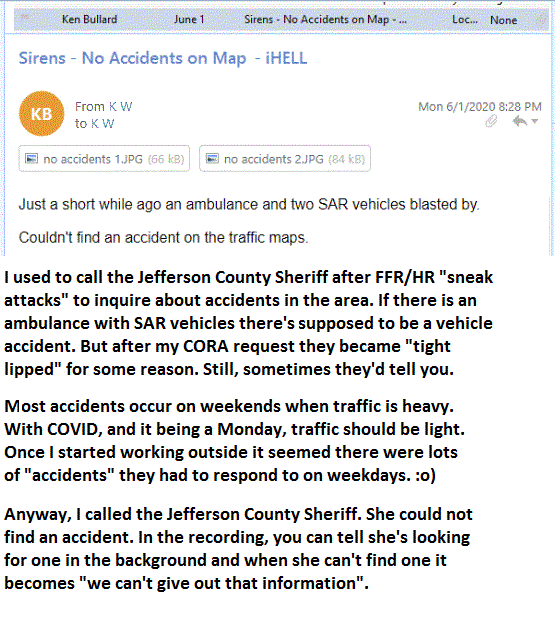Click the KB sender avatar
The height and width of the screenshot is (618, 557).
click(x=41, y=114)
